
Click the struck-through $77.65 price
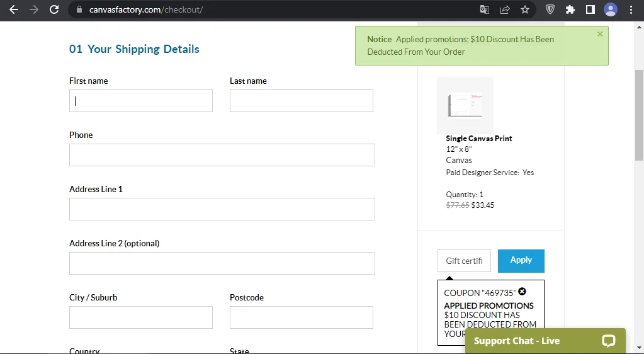pyautogui.click(x=458, y=205)
